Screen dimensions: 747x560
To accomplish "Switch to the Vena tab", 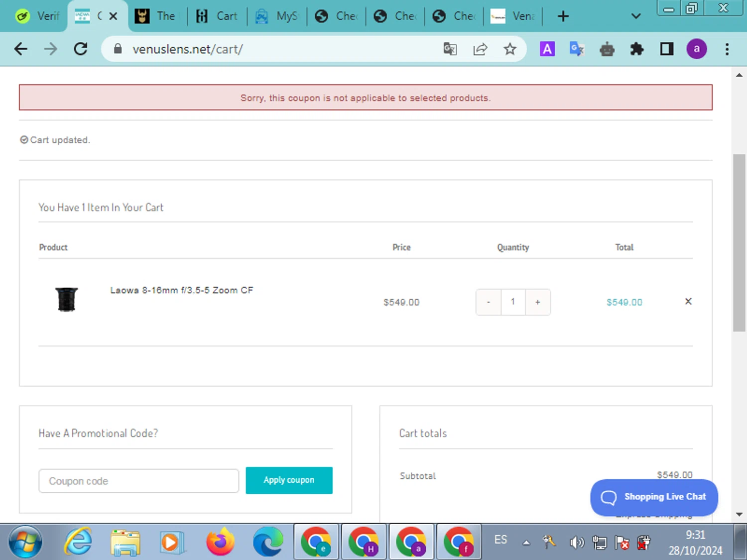I will [x=513, y=16].
